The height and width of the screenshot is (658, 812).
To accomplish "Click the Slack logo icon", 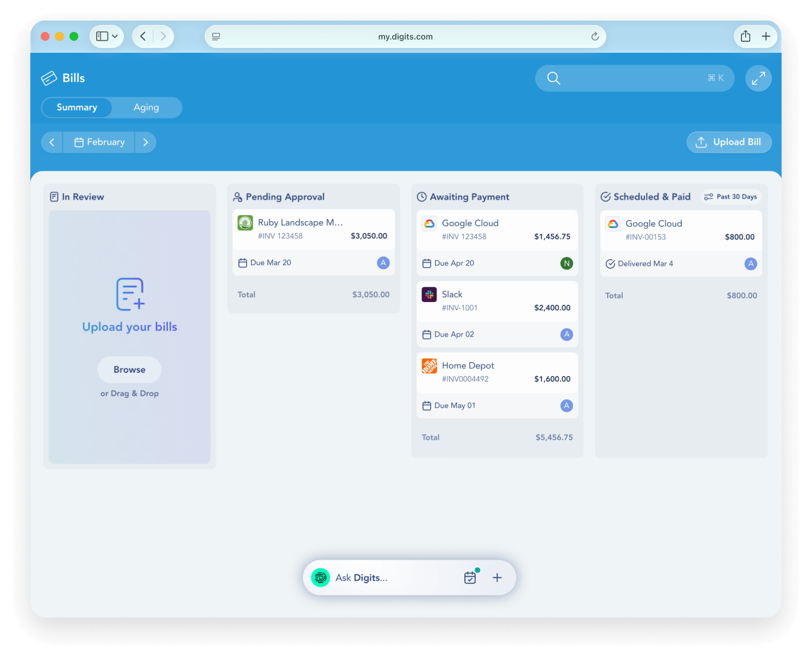I will pyautogui.click(x=429, y=294).
